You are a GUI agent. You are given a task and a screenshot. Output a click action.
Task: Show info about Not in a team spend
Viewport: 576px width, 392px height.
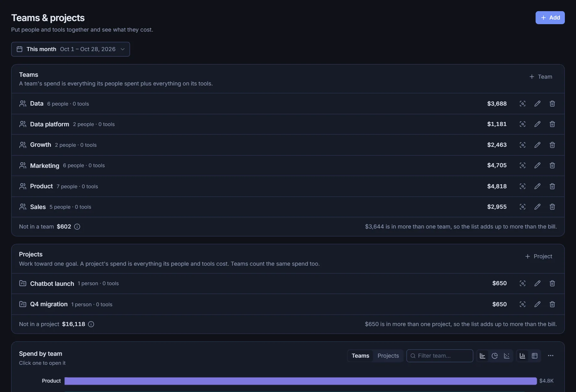pos(77,227)
